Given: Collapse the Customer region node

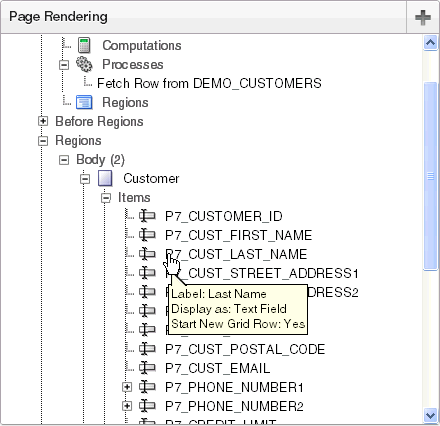Looking at the screenshot, I should [x=85, y=179].
